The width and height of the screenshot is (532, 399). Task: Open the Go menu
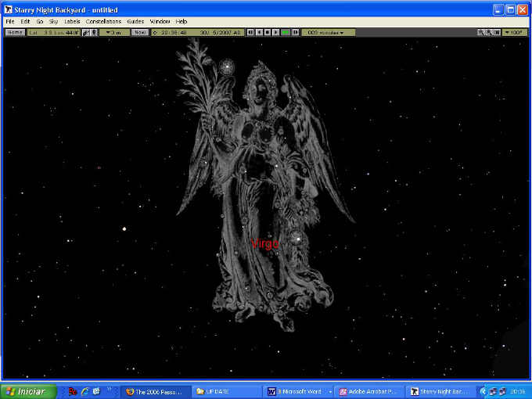[40, 21]
